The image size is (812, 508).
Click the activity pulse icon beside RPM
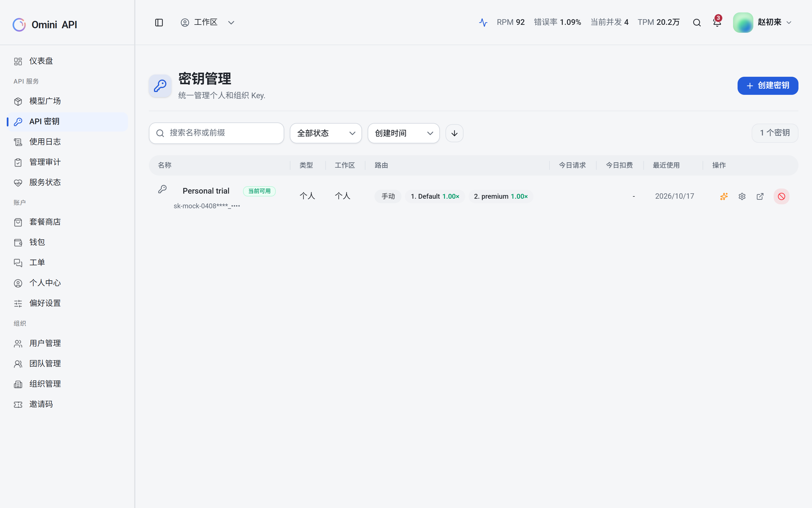coord(483,23)
